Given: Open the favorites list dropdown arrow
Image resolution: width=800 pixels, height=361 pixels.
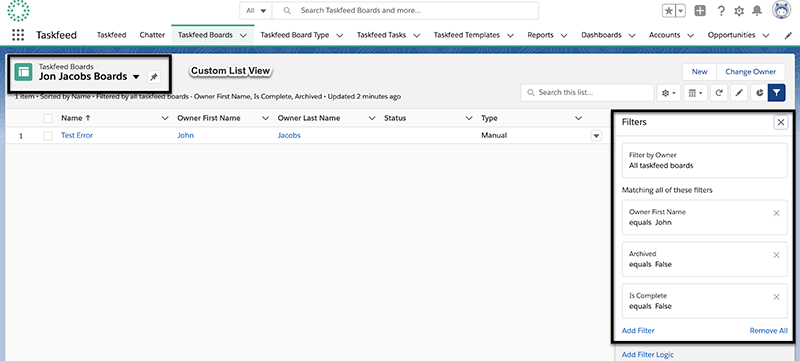Looking at the screenshot, I should point(681,11).
